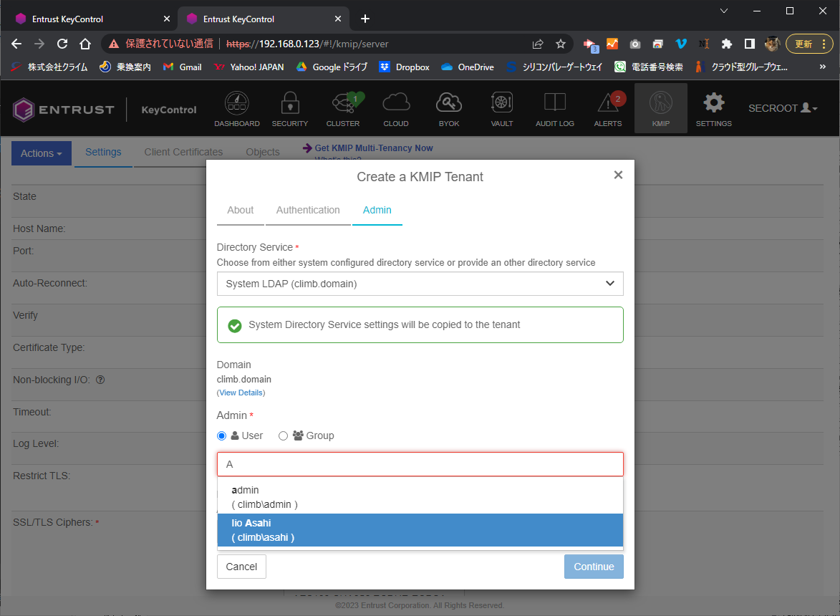Choose admin (climb\admin) suggestion
Image resolution: width=840 pixels, height=616 pixels.
coord(420,497)
